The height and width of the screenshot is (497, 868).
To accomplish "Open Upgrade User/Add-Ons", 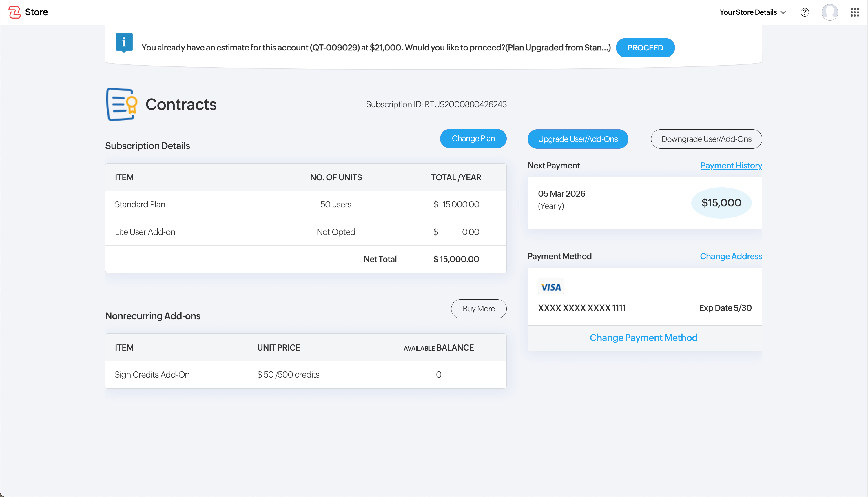I will 578,139.
